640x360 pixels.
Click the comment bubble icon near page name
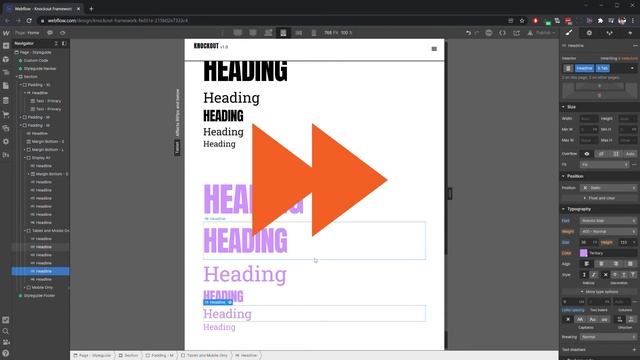click(50, 33)
